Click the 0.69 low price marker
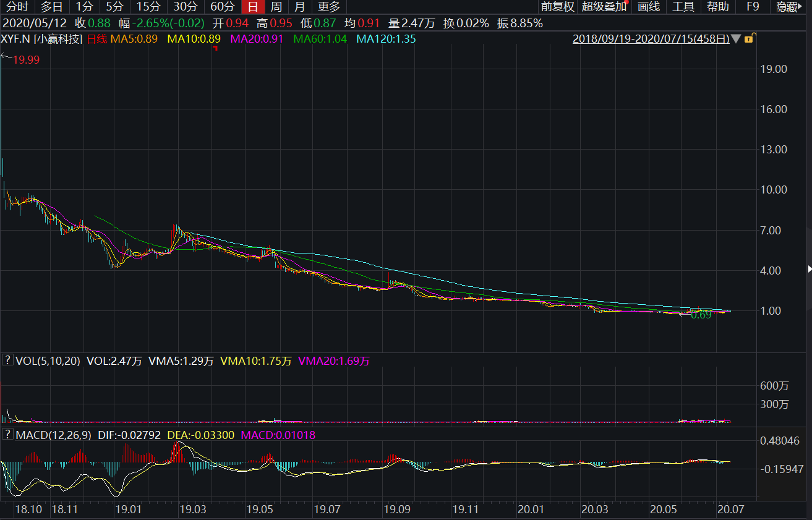This screenshot has width=812, height=520. [x=701, y=315]
